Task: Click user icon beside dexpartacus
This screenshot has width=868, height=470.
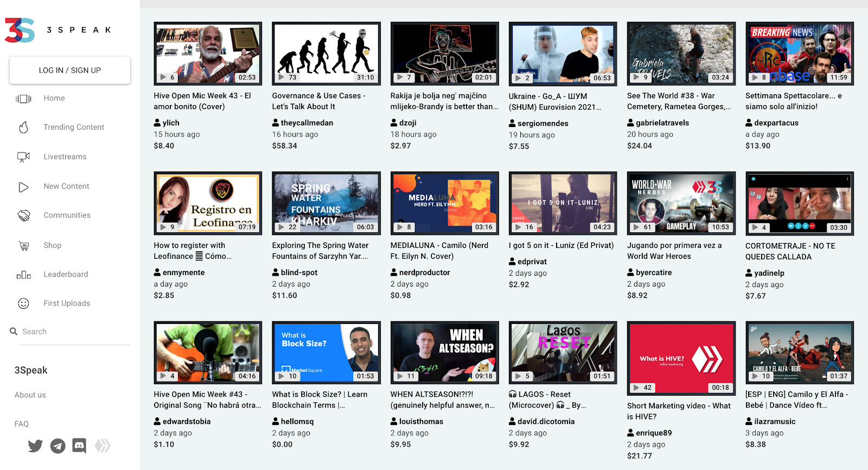Action: (749, 123)
